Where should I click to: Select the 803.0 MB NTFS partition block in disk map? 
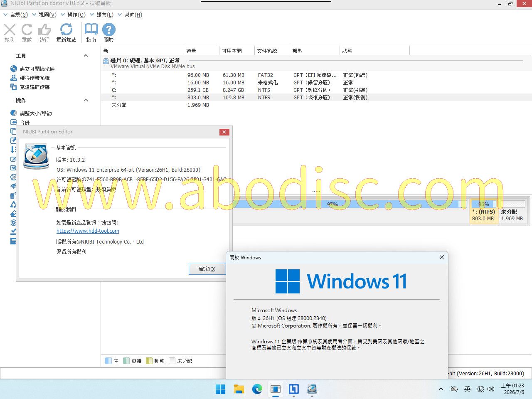click(484, 211)
